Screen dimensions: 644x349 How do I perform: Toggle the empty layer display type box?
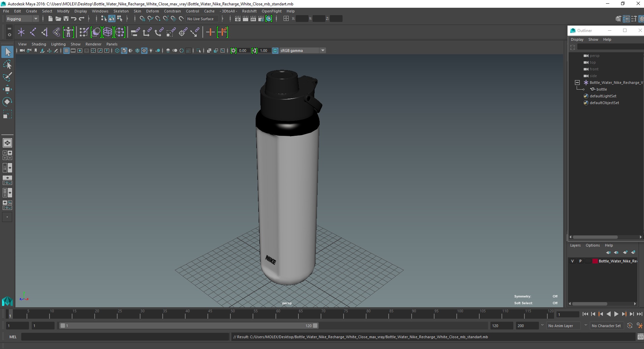click(x=588, y=261)
